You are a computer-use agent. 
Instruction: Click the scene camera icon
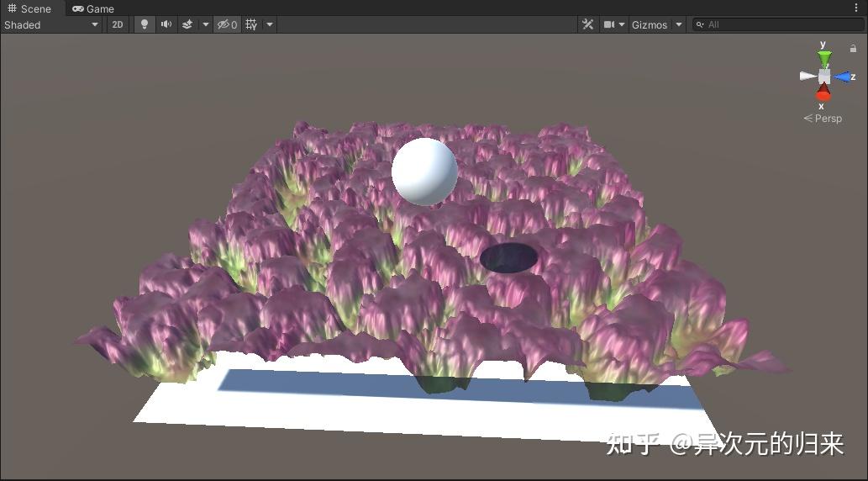click(x=609, y=24)
